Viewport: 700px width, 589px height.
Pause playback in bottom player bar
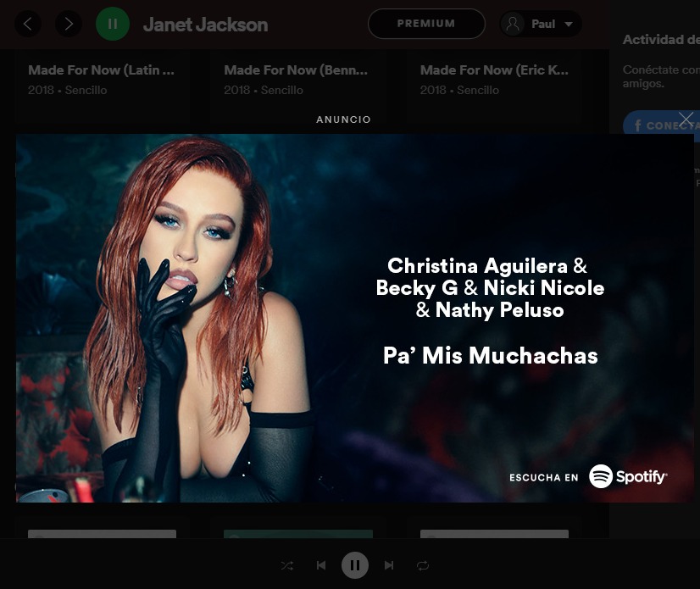355,565
